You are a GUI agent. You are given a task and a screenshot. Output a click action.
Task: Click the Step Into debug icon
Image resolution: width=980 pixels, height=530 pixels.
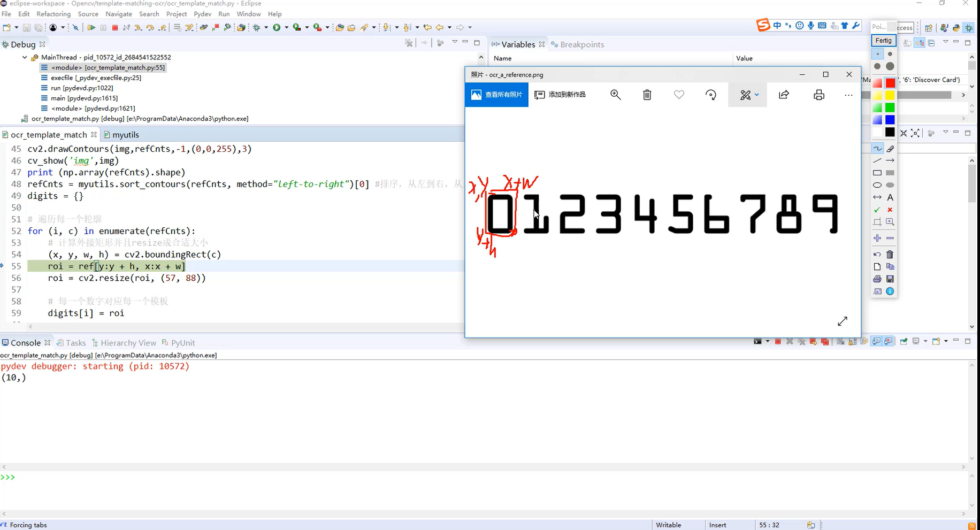pos(138,27)
